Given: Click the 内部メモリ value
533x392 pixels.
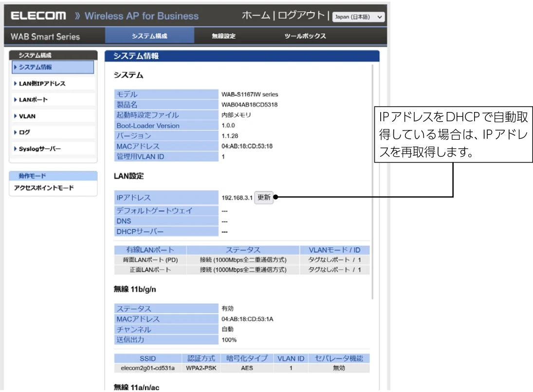Looking at the screenshot, I should pos(236,115).
